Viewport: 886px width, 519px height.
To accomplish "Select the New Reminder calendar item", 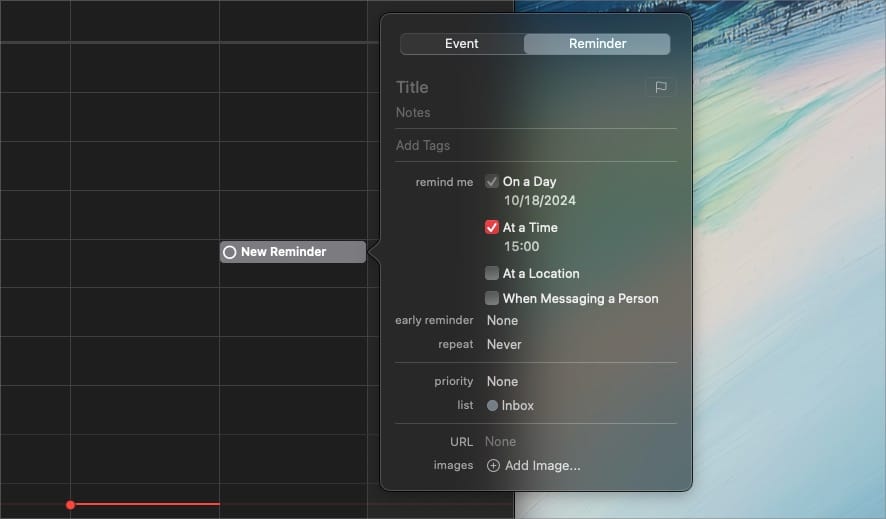I will [x=293, y=252].
